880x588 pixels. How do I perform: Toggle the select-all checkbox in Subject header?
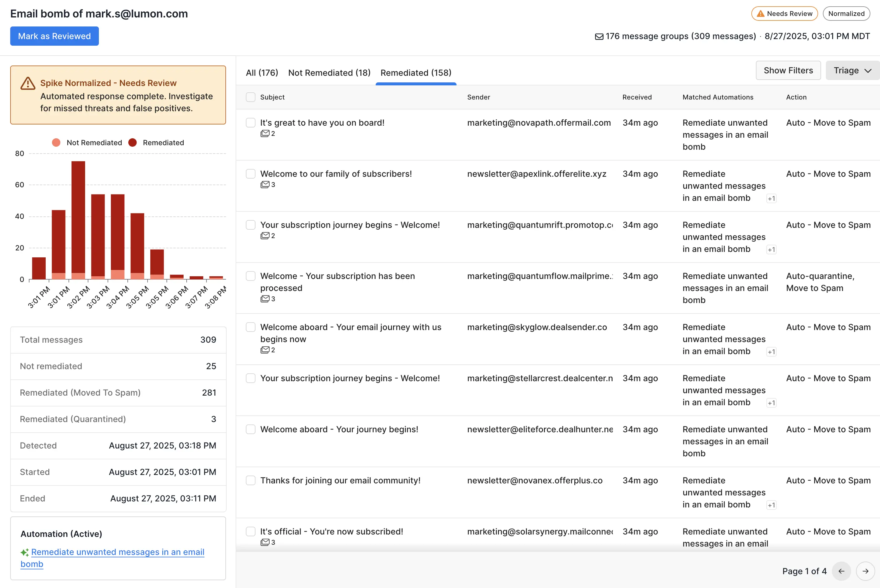click(x=250, y=97)
